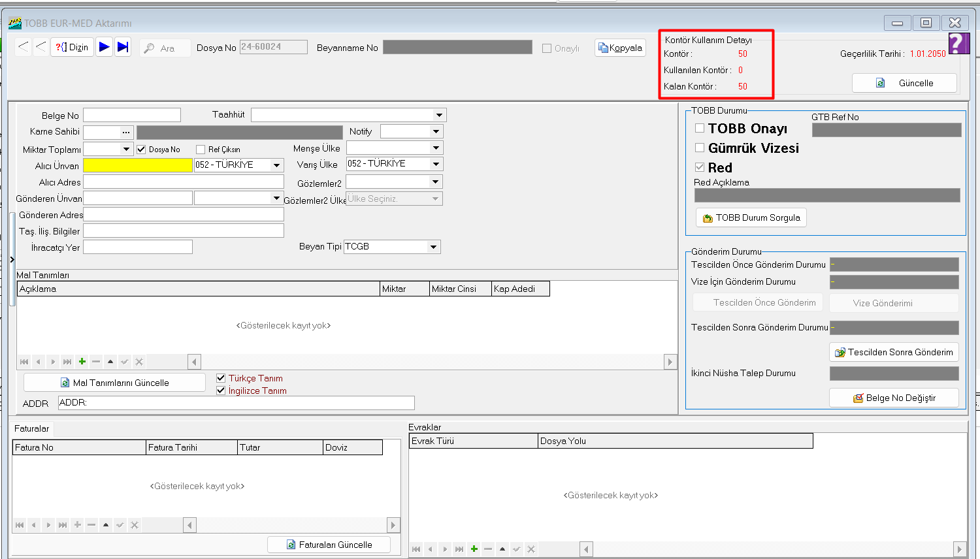Jump to last record blue arrow

pos(123,47)
